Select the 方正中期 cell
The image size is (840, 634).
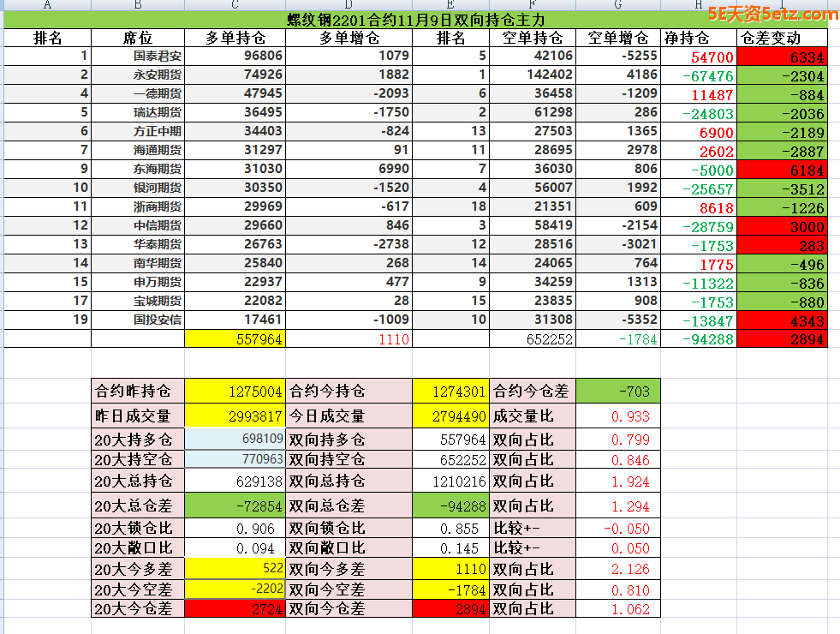click(138, 131)
